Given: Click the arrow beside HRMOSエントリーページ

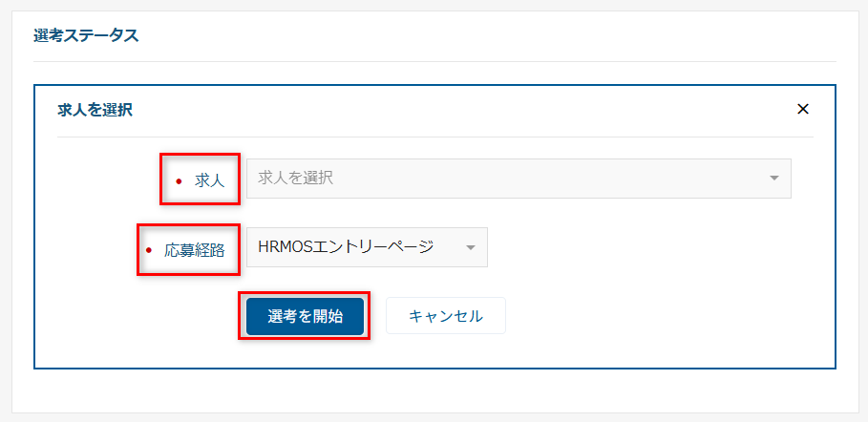Looking at the screenshot, I should point(470,248).
